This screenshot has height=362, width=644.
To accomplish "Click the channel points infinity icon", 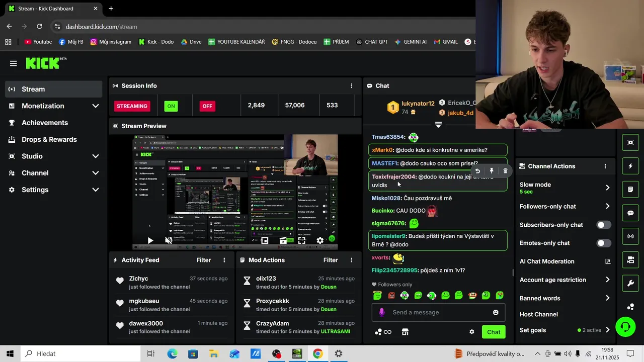I will click(x=383, y=332).
